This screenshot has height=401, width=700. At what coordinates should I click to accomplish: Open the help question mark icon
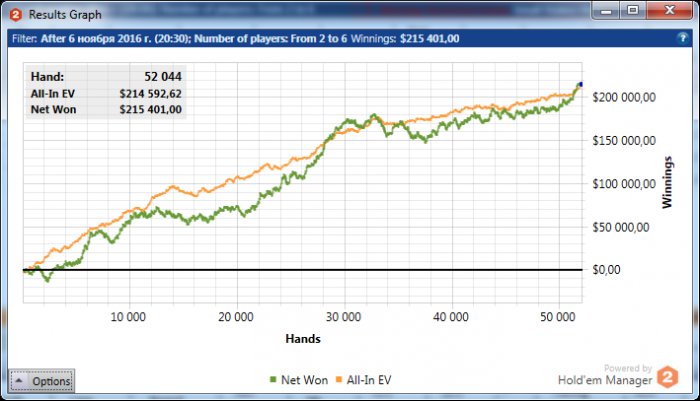682,38
